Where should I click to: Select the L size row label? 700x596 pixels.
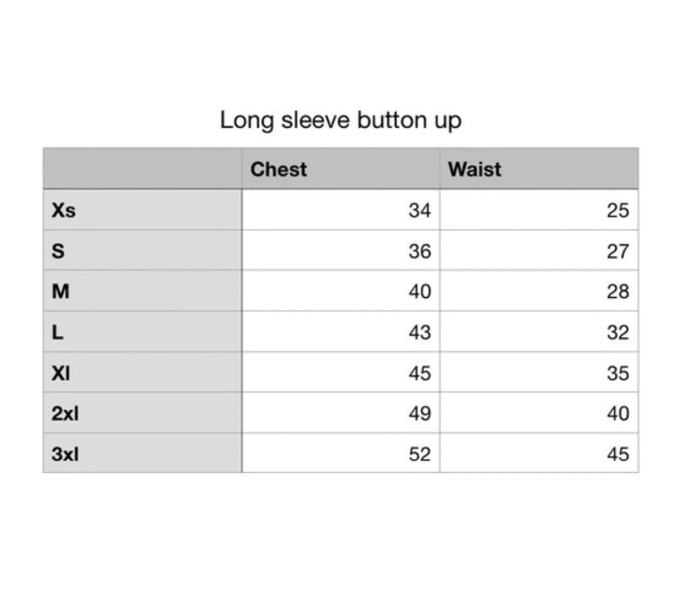point(57,332)
